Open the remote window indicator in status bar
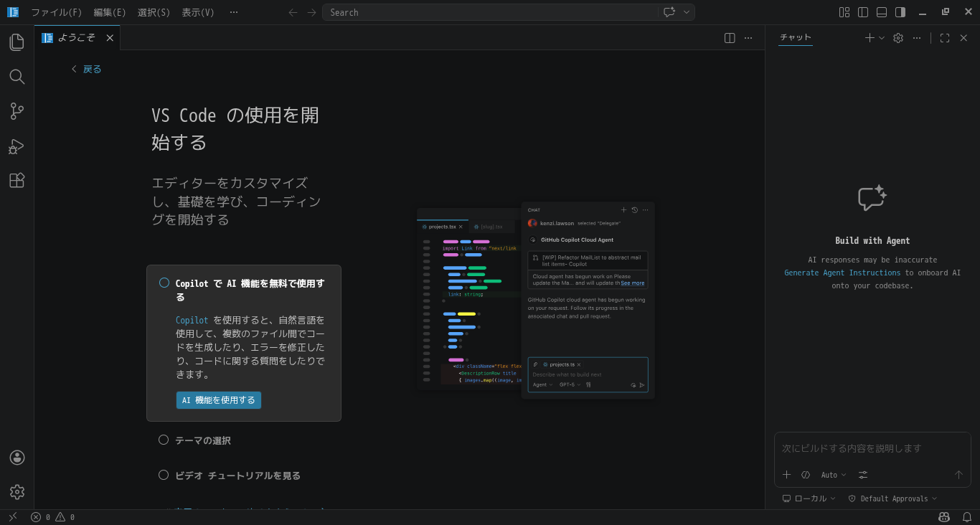Viewport: 980px width, 525px height. click(x=12, y=517)
